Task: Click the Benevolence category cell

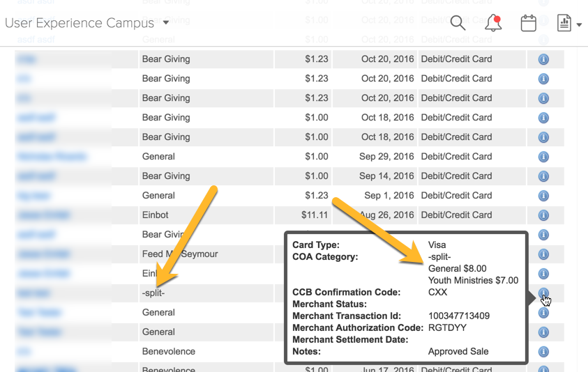Action: coord(168,352)
